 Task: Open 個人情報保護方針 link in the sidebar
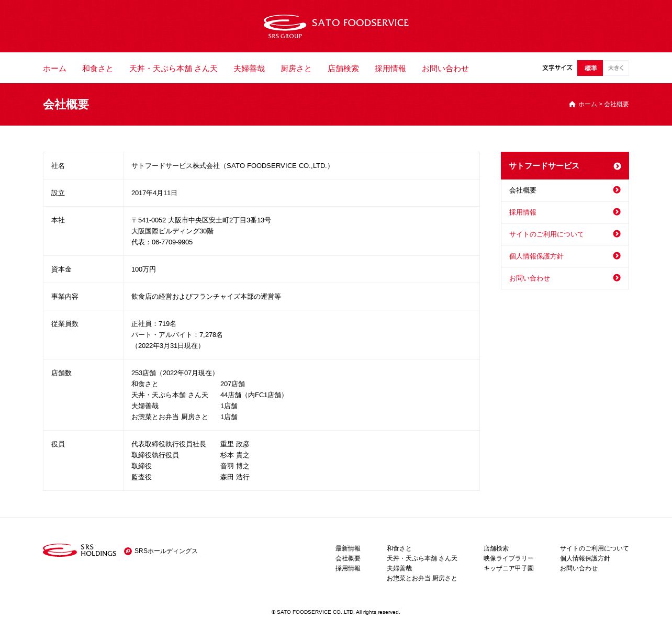pyautogui.click(x=565, y=256)
